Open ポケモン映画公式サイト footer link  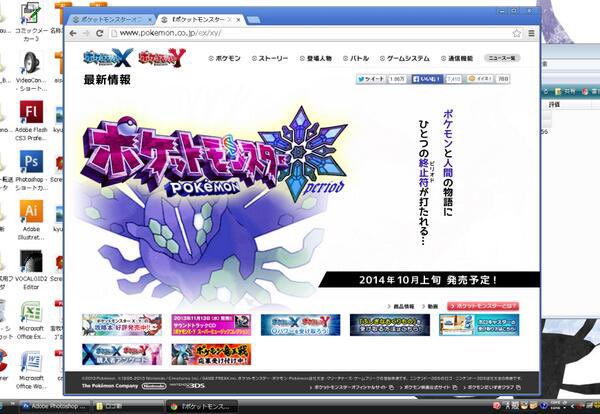tap(428, 388)
